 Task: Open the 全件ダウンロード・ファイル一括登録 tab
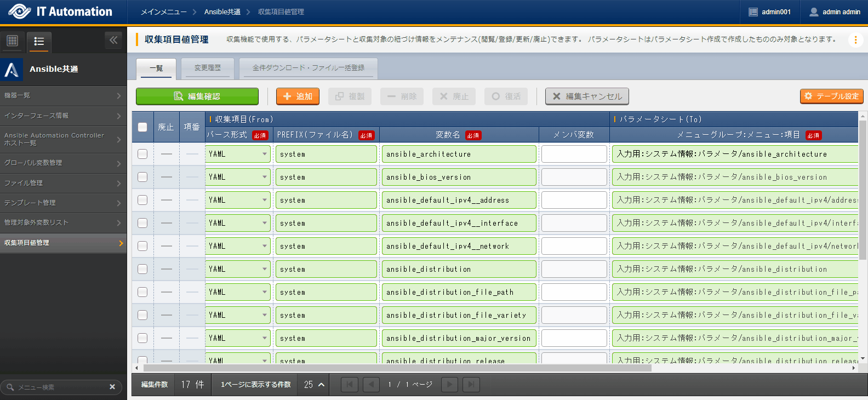308,68
